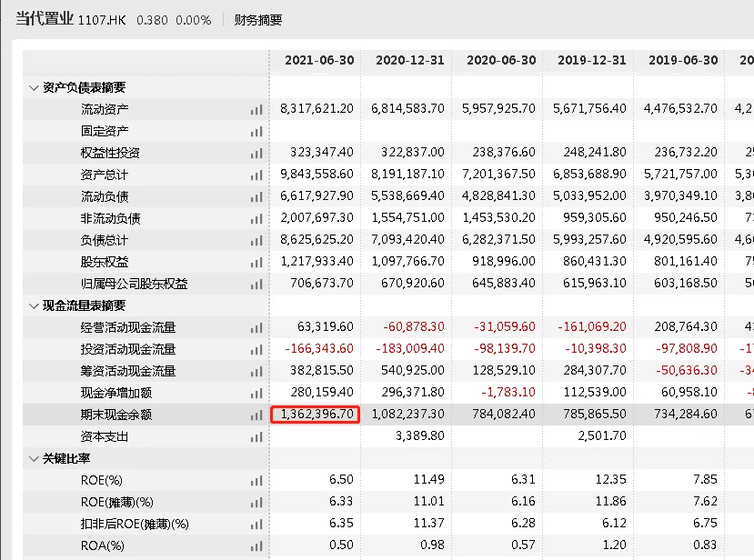This screenshot has height=560, width=754.
Task: Click chart icon next to 期末现金余额
Action: (x=256, y=415)
